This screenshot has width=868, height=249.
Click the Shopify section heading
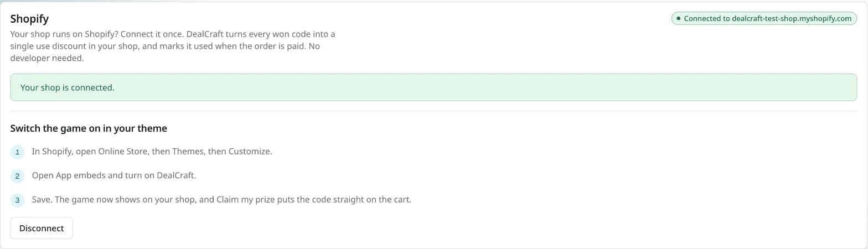29,19
